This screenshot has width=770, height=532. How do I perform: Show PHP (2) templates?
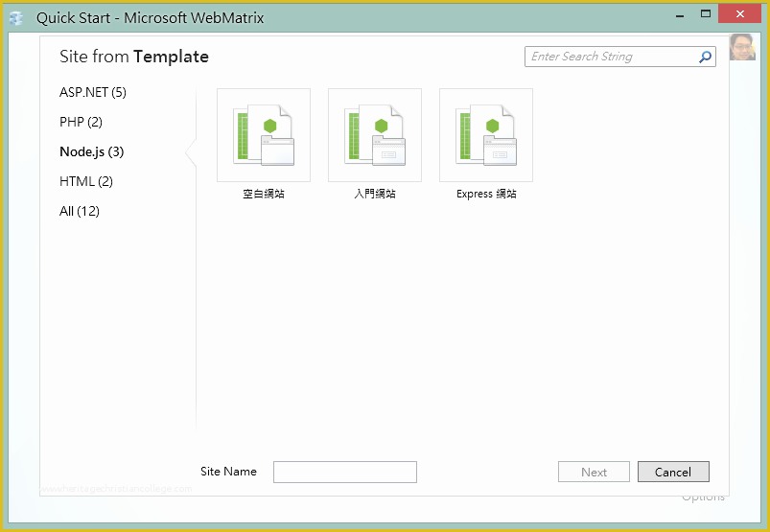81,122
